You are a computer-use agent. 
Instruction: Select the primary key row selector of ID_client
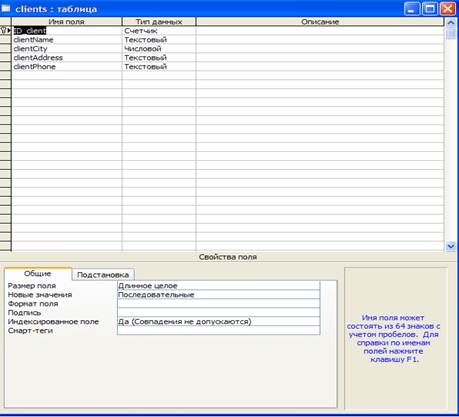pyautogui.click(x=5, y=31)
